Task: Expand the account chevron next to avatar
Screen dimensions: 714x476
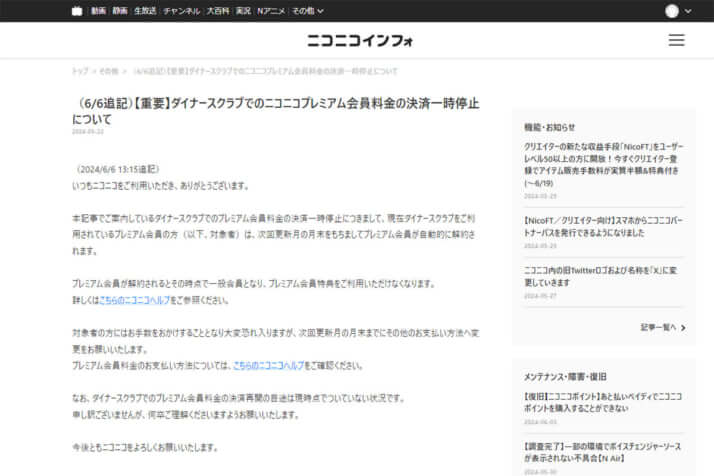Action: pos(688,11)
